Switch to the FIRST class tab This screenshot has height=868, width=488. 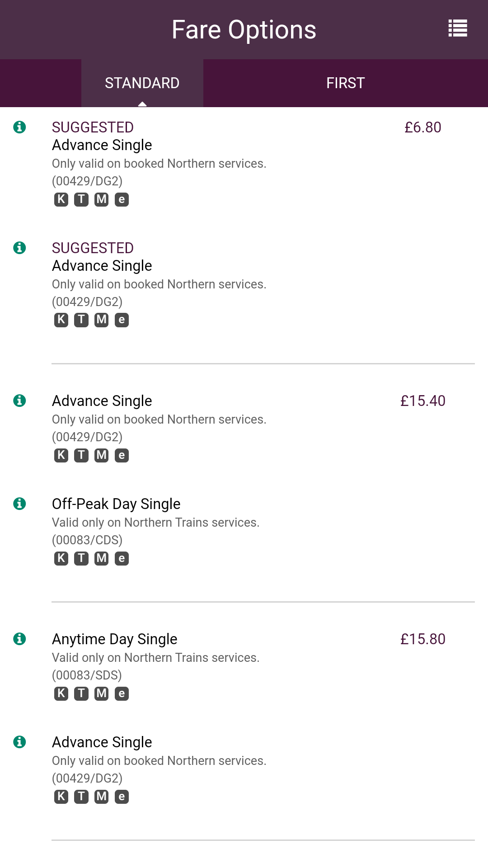coord(345,83)
